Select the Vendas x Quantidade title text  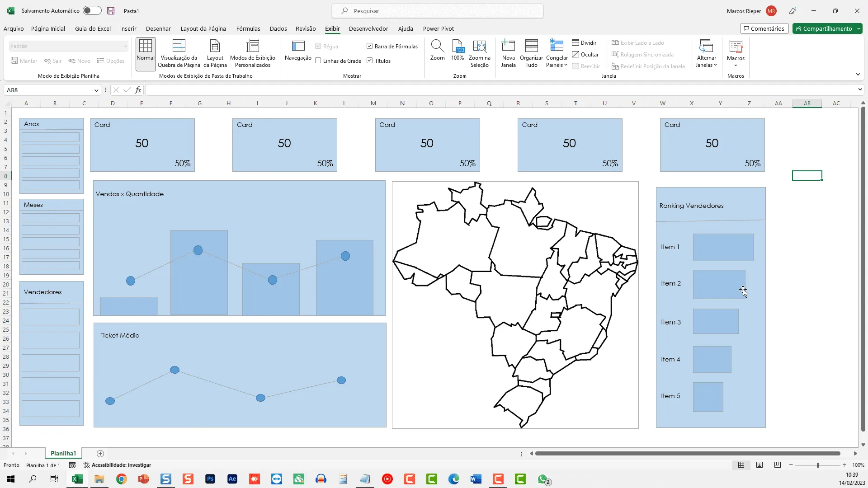pos(130,194)
